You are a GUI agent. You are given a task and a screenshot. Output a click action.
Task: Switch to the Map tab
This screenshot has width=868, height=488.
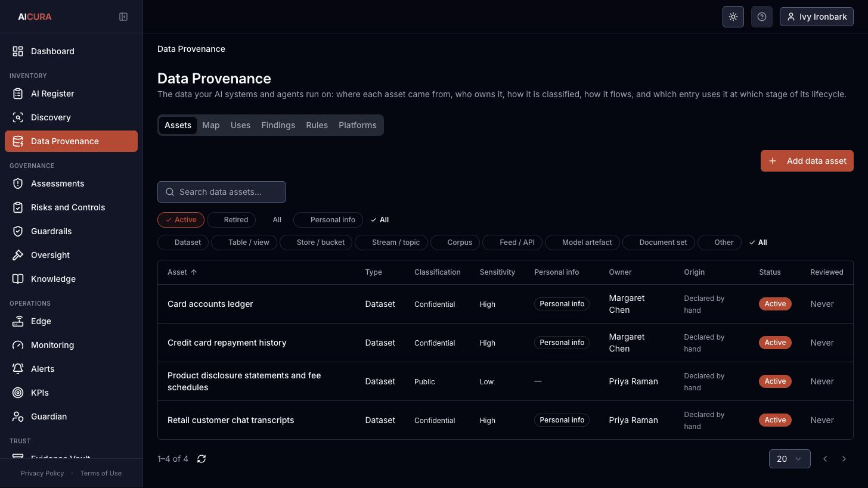point(211,125)
